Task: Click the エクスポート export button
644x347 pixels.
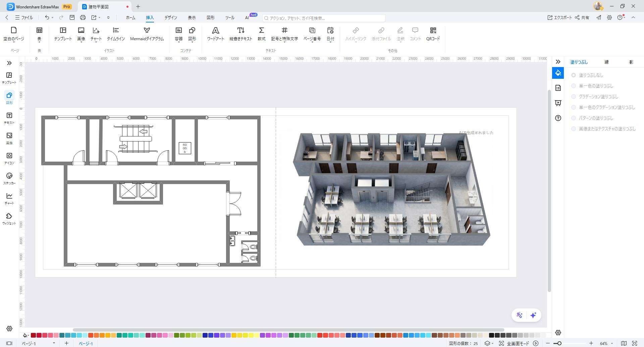Action: [559, 18]
